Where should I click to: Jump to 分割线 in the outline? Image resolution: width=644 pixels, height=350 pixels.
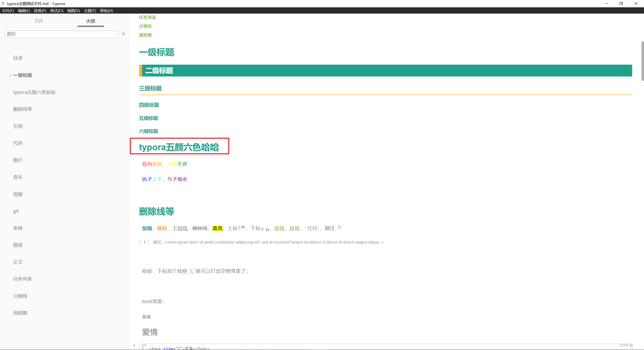[x=20, y=296]
